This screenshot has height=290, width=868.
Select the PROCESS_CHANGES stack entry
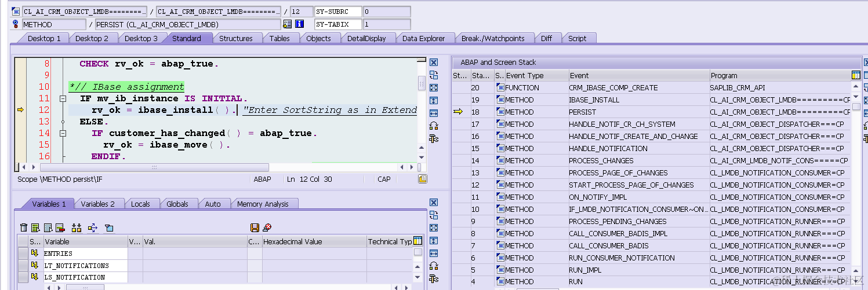(x=652, y=160)
